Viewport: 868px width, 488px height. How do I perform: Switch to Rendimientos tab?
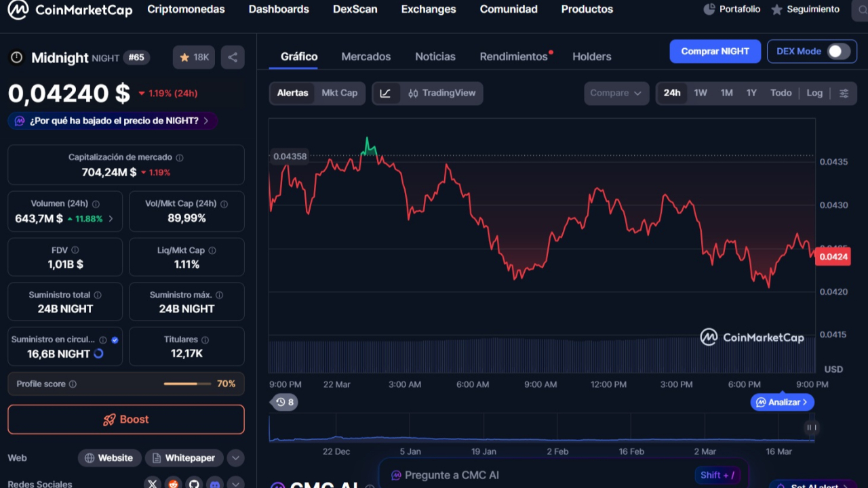[x=514, y=57]
